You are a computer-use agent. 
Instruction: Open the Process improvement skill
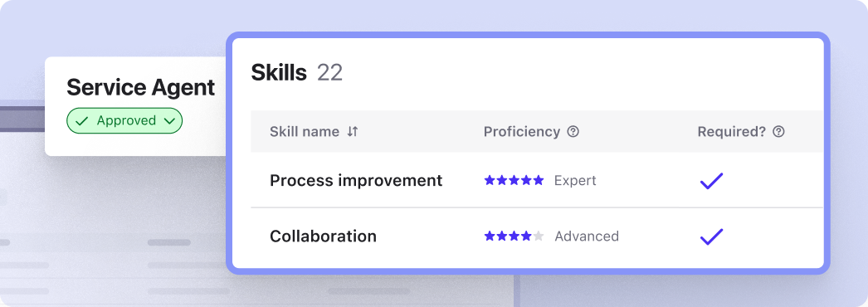click(x=356, y=181)
